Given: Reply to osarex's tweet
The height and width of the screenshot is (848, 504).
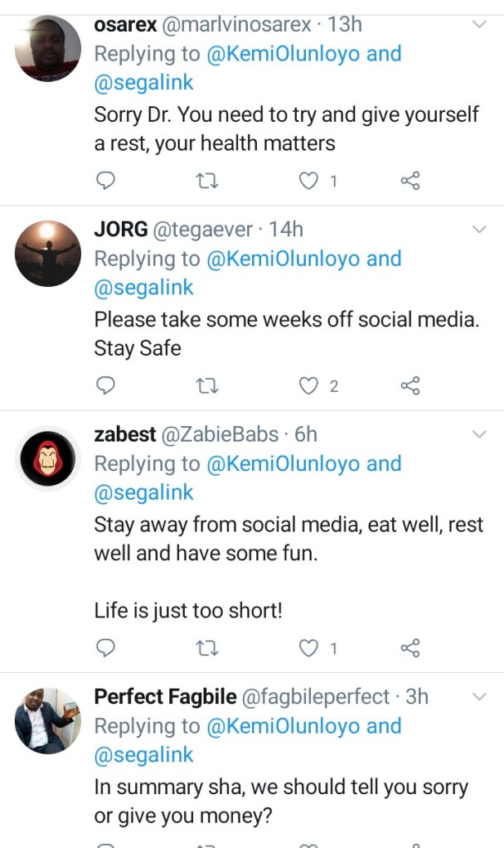Looking at the screenshot, I should coord(105,180).
